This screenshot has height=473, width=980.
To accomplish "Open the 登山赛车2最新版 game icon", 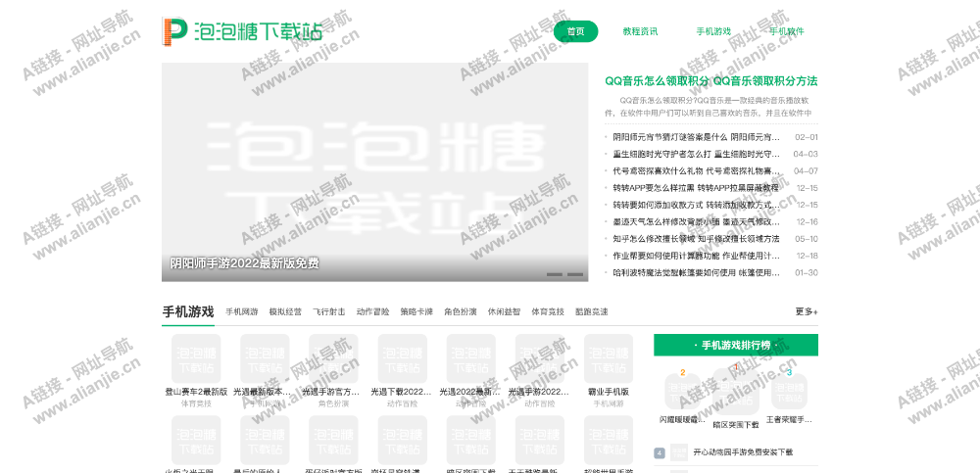I will (x=196, y=359).
